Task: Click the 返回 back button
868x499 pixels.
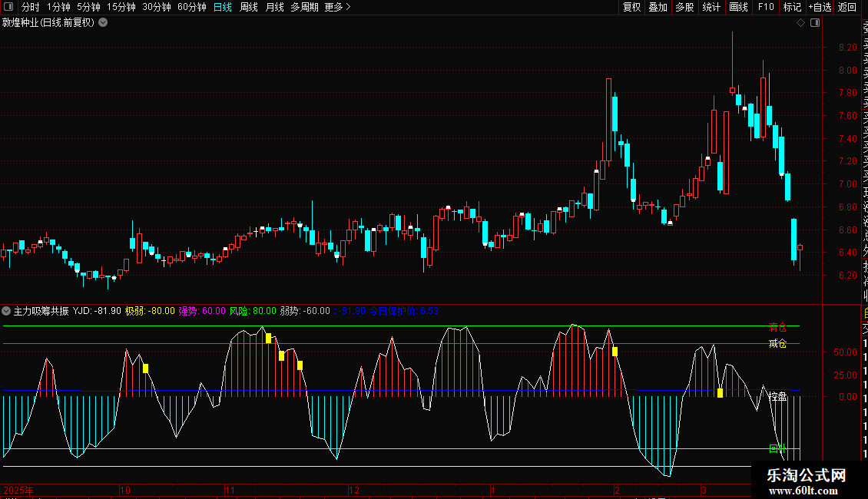Action: pyautogui.click(x=847, y=7)
